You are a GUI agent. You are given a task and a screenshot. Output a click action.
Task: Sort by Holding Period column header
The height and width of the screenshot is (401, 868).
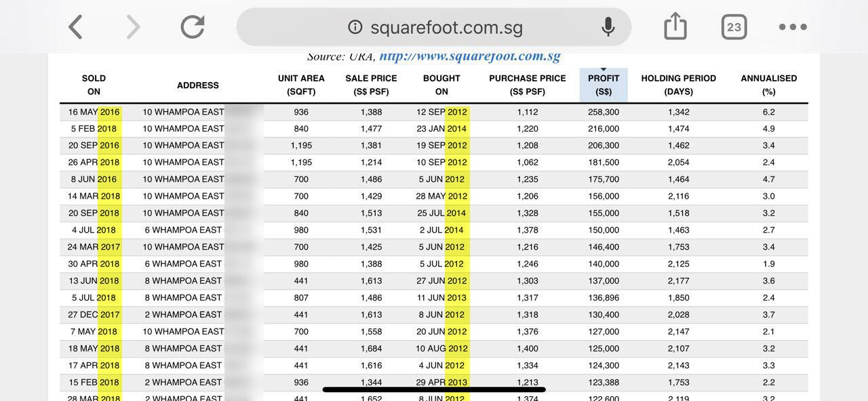[678, 85]
